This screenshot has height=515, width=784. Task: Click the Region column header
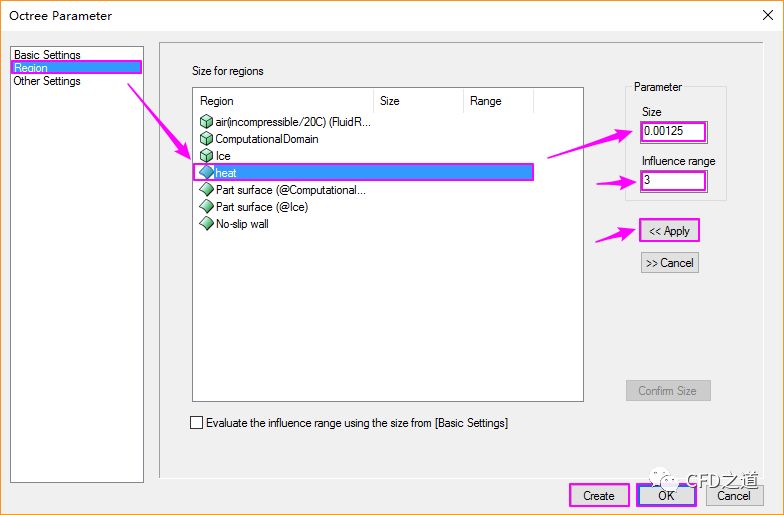coord(283,101)
